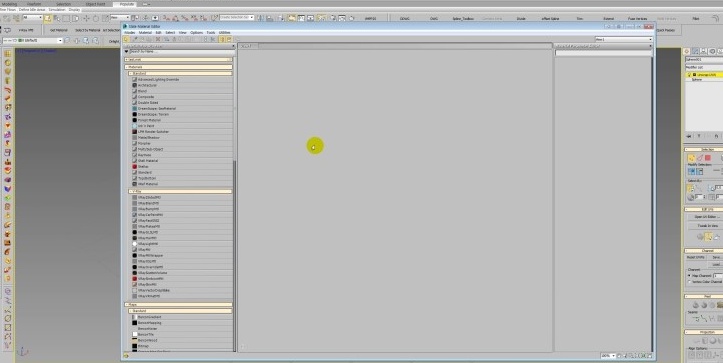Select the Top/Bottom material entry
This screenshot has height=363, width=723.
click(x=182, y=178)
